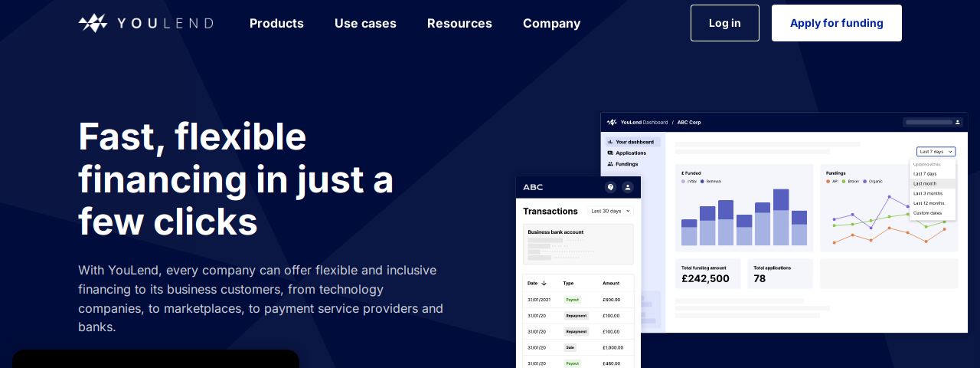Click the user icon in dashboard top bar
This screenshot has width=980, height=368.
(x=957, y=121)
